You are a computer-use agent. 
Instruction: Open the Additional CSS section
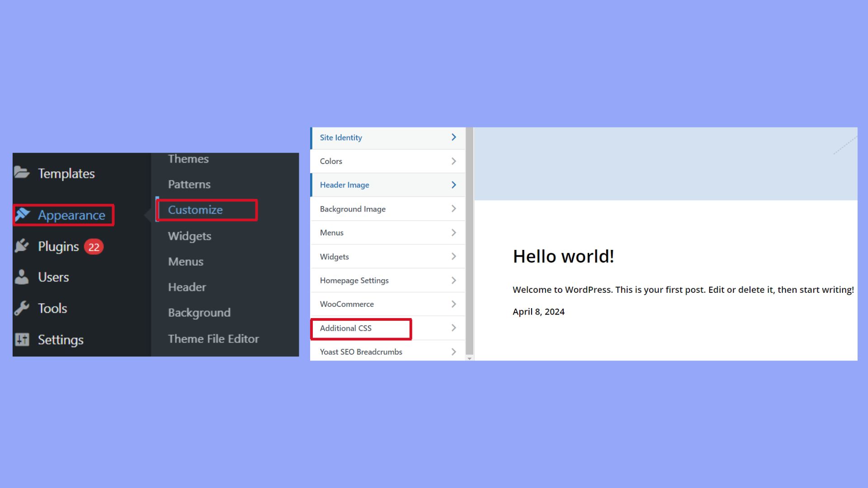[x=346, y=328]
